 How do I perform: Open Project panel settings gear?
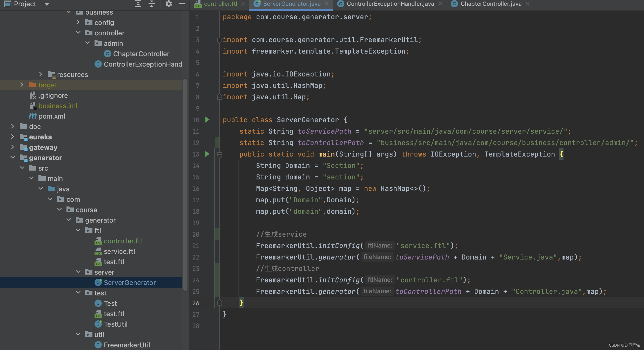click(x=169, y=4)
